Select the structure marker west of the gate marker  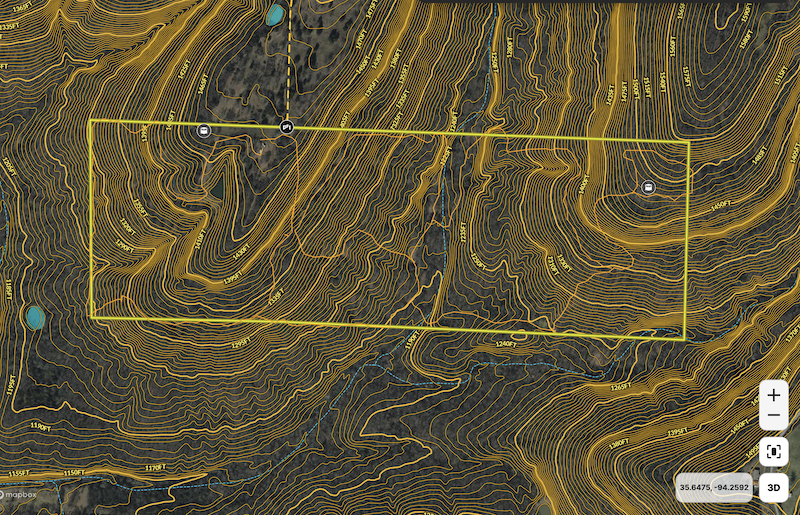coord(204,130)
